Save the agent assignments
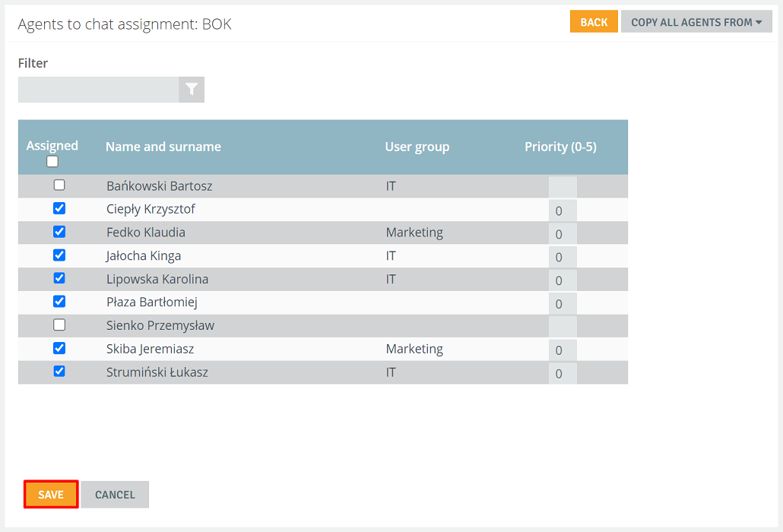Screen dimensions: 783x532 click(51, 495)
